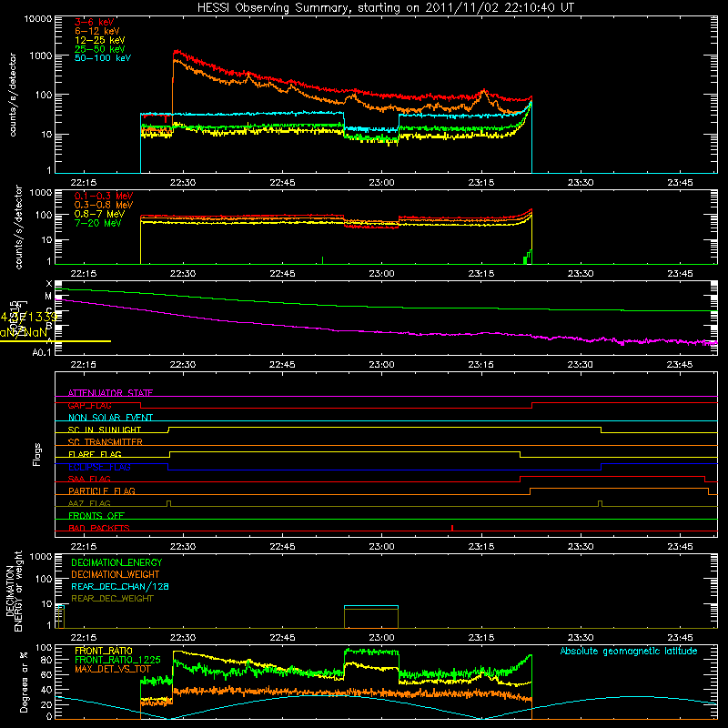The height and width of the screenshot is (728, 728).
Task: Select the FRONTS_OFF flag label
Action: (x=96, y=515)
